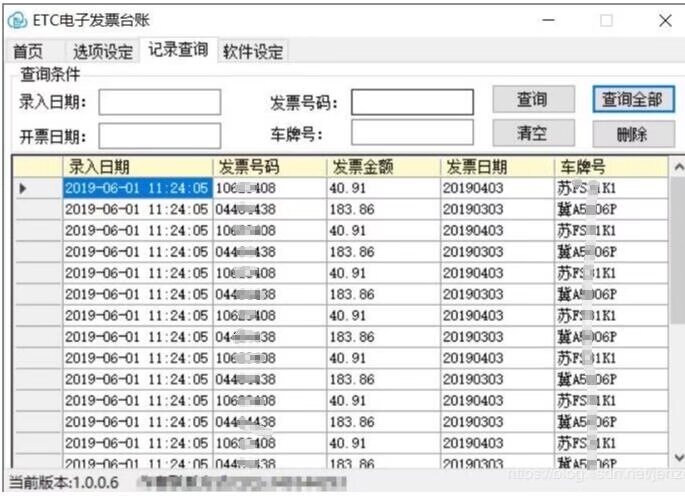Screen dimensions: 685x496
Task: Click the 发票号码 search field
Action: tap(412, 102)
